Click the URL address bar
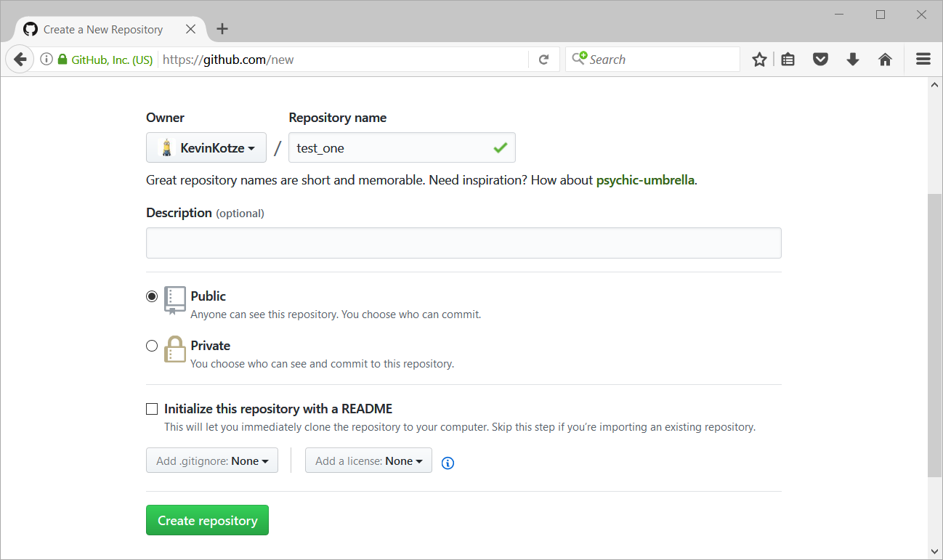 (343, 60)
